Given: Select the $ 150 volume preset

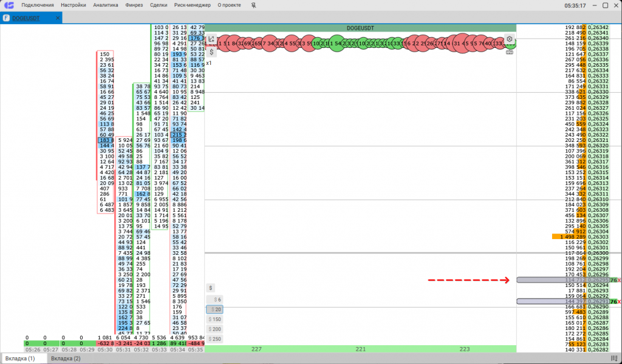Looking at the screenshot, I should tap(214, 319).
